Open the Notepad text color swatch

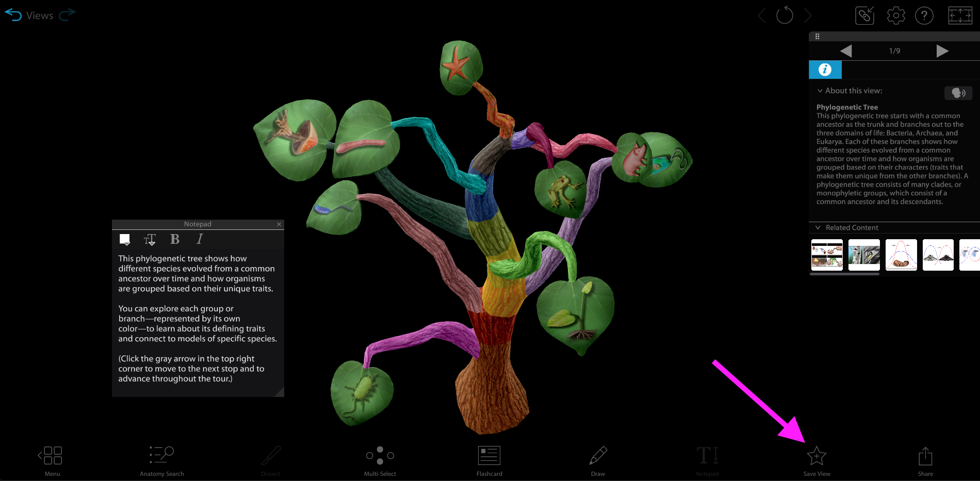point(125,239)
